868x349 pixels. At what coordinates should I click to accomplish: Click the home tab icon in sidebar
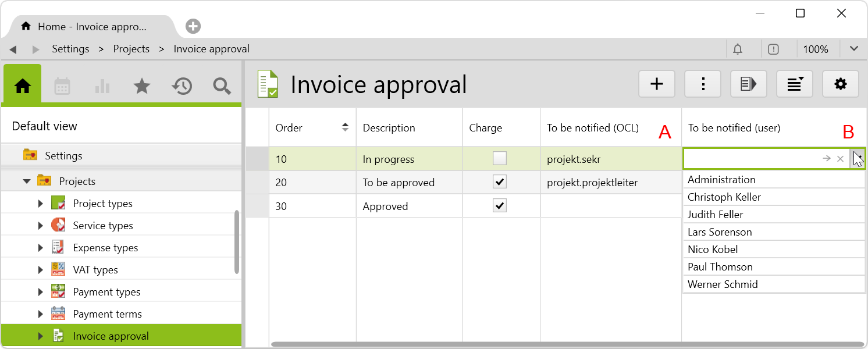(x=23, y=86)
